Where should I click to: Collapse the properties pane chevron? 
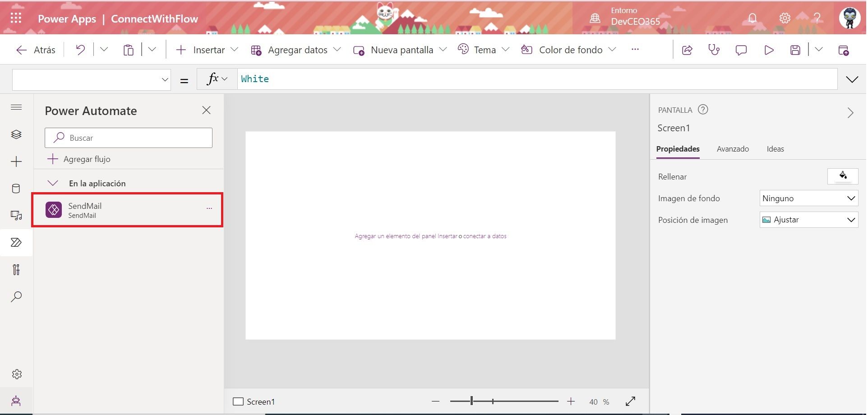tap(850, 113)
